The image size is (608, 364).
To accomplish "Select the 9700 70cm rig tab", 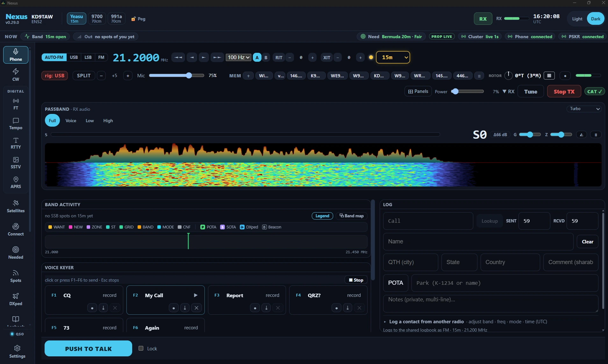I will pos(97,19).
